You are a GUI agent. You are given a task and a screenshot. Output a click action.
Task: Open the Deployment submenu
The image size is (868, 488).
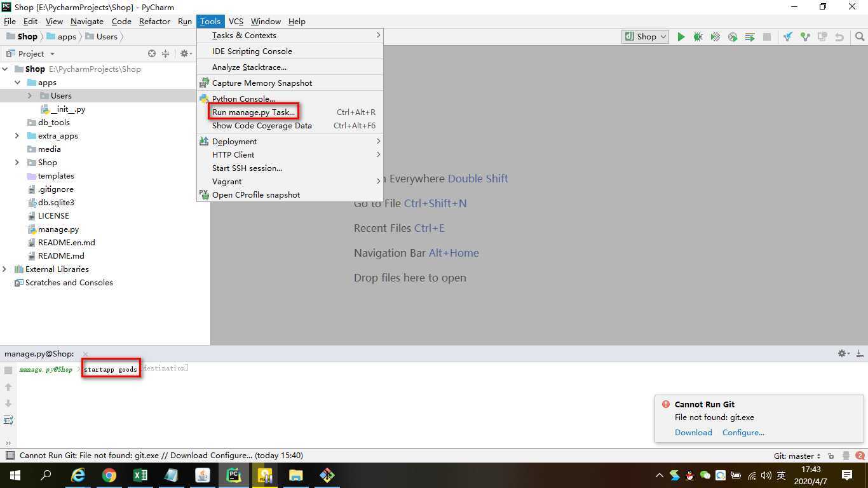[x=290, y=142]
